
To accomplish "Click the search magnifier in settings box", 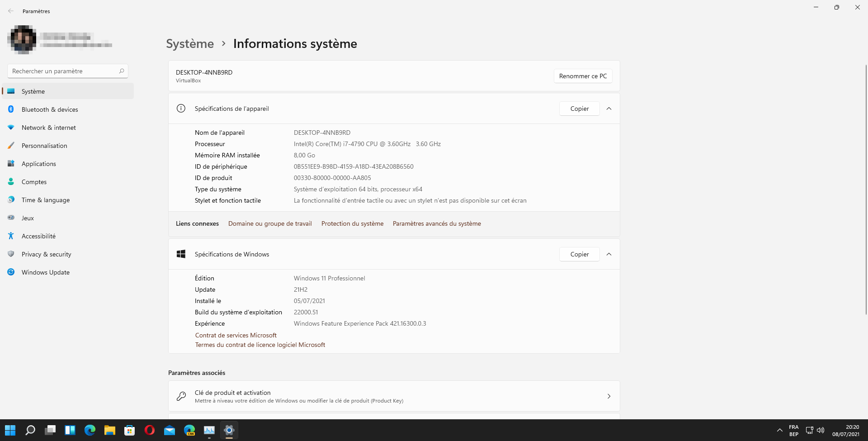I will 122,71.
